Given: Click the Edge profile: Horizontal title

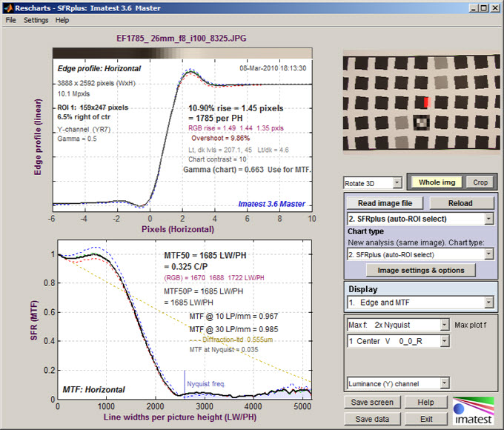Looking at the screenshot, I should (99, 68).
